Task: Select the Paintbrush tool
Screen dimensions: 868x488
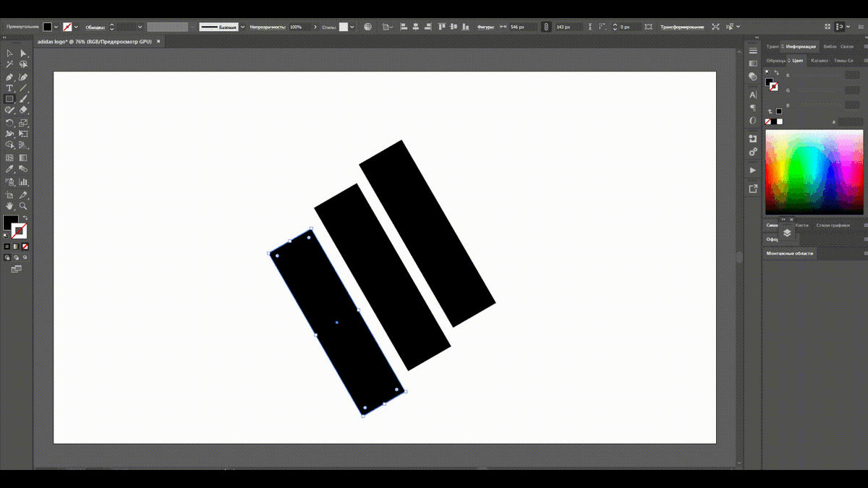Action: point(23,99)
